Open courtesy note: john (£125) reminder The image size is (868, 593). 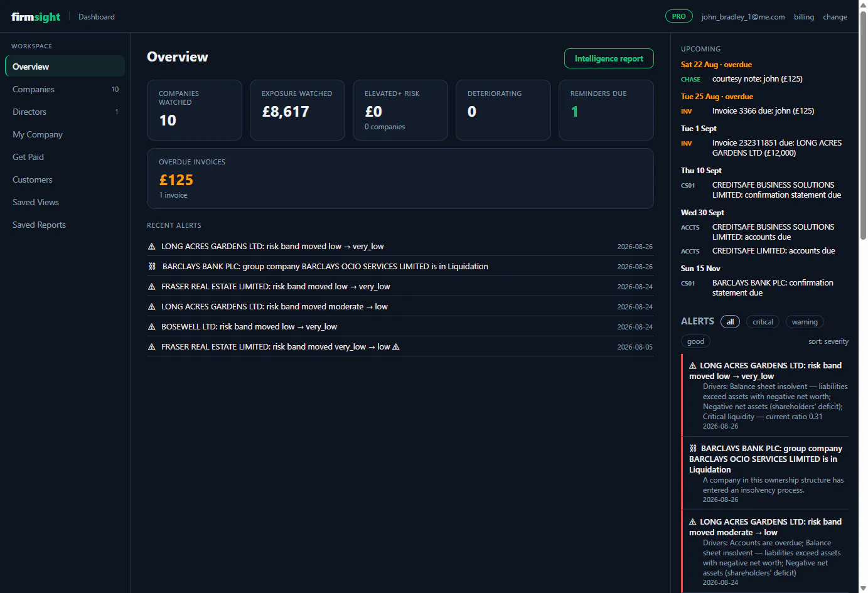764,79
